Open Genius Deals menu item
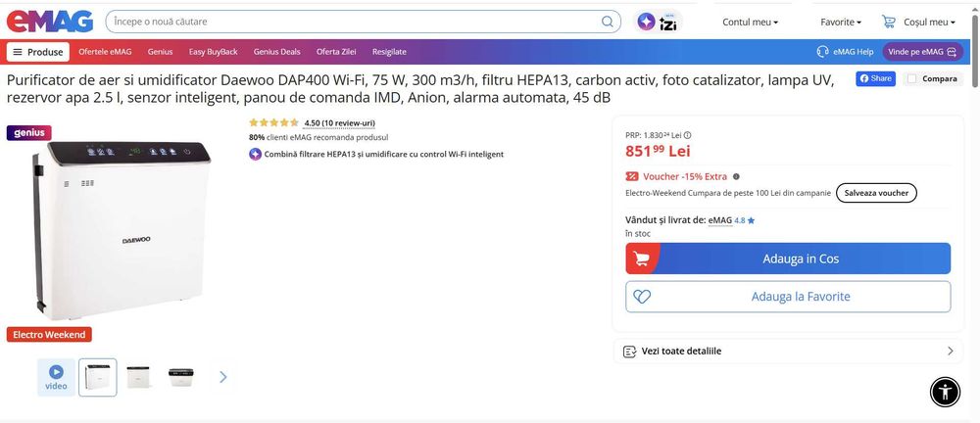The width and height of the screenshot is (980, 423). coord(277,52)
